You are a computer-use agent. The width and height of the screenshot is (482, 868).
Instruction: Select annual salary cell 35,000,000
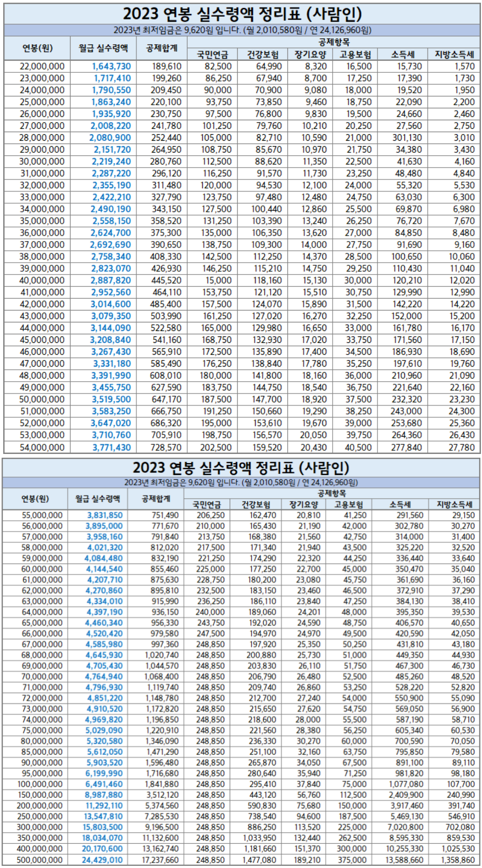42,221
